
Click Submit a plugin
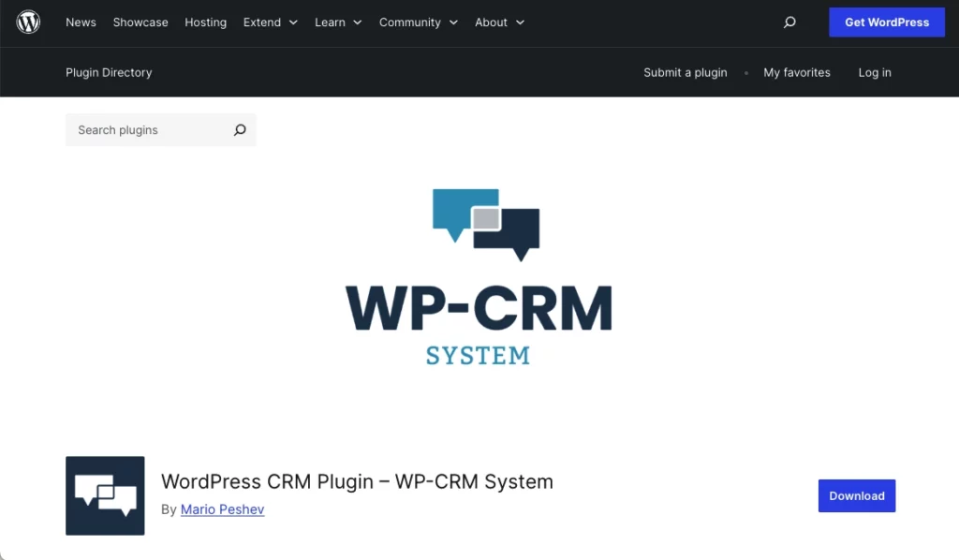point(685,72)
